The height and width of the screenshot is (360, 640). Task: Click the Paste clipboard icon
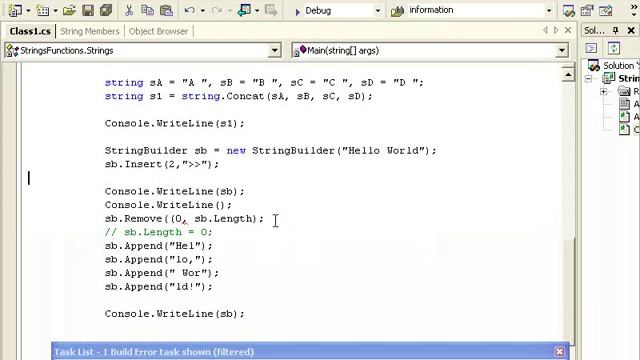(166, 10)
